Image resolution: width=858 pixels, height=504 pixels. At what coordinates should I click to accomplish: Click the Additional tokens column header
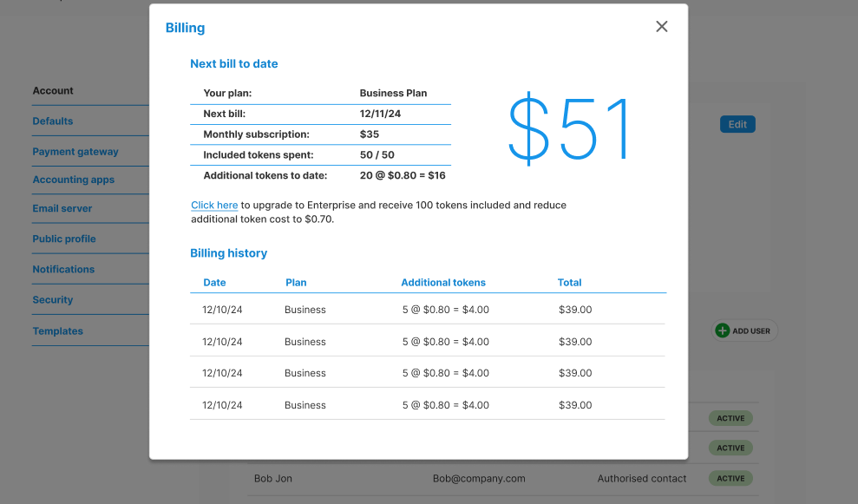[x=443, y=283]
